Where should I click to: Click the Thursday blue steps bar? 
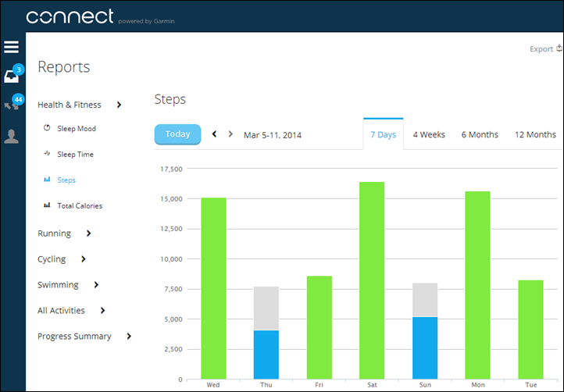click(x=266, y=355)
